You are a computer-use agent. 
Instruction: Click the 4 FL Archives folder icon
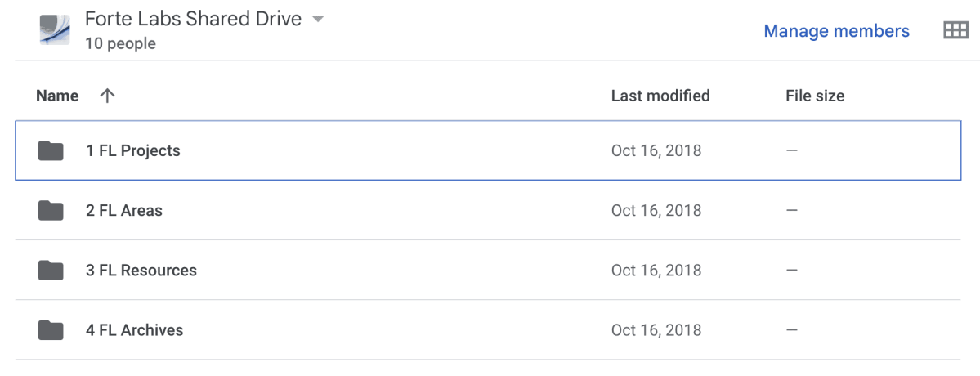[x=51, y=330]
